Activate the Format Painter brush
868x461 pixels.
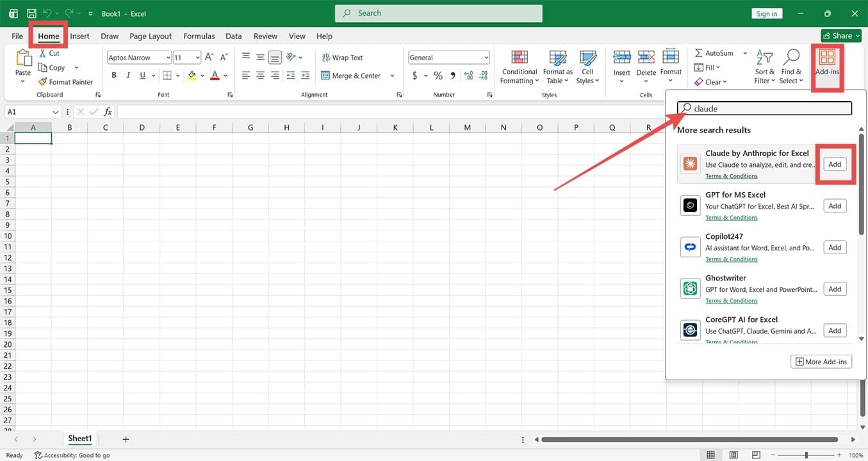point(43,82)
